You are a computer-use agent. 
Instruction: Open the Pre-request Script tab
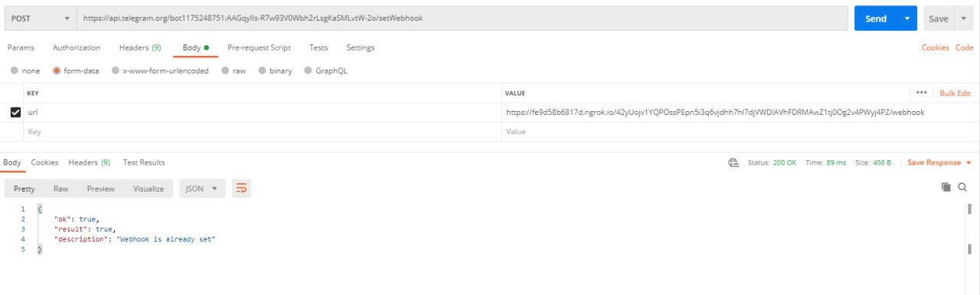tap(260, 48)
